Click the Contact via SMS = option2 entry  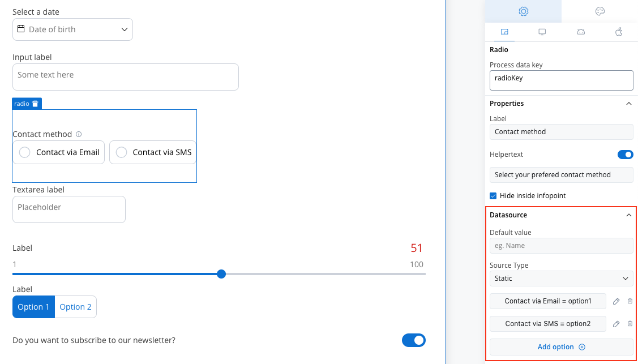pyautogui.click(x=548, y=324)
